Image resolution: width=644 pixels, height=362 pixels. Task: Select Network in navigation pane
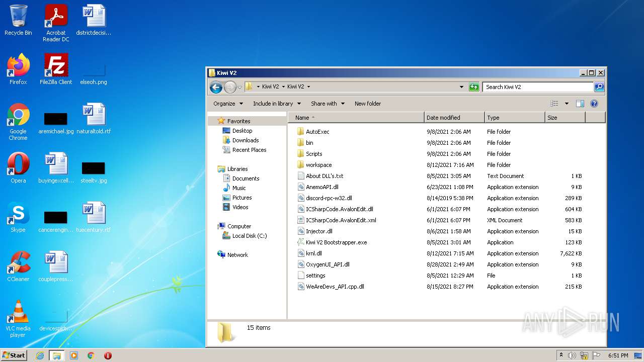tap(237, 255)
